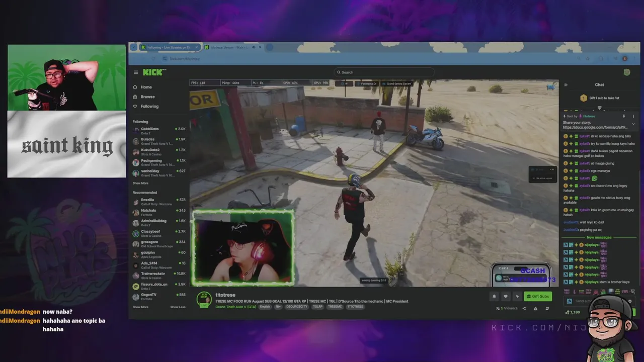Close the titotrese Stream tab
The height and width of the screenshot is (362, 644).
[260, 47]
